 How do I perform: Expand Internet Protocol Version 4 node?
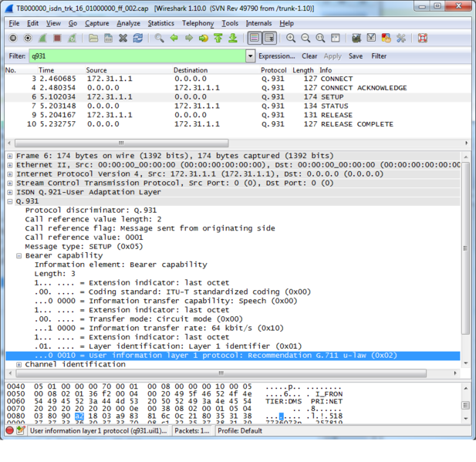click(10, 174)
